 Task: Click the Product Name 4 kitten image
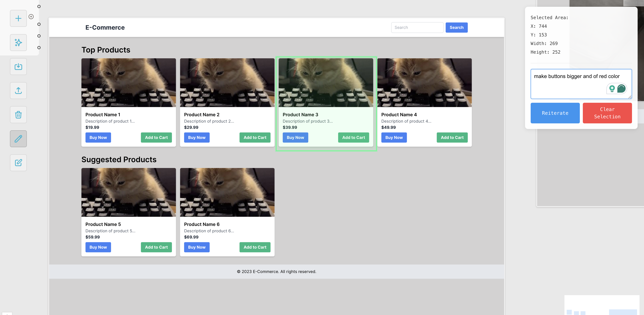point(424,83)
